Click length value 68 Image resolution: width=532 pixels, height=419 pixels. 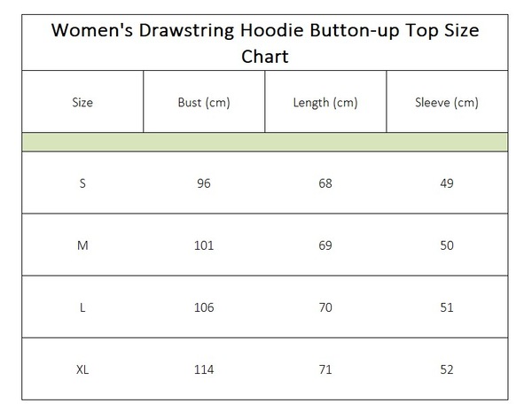[x=325, y=183]
